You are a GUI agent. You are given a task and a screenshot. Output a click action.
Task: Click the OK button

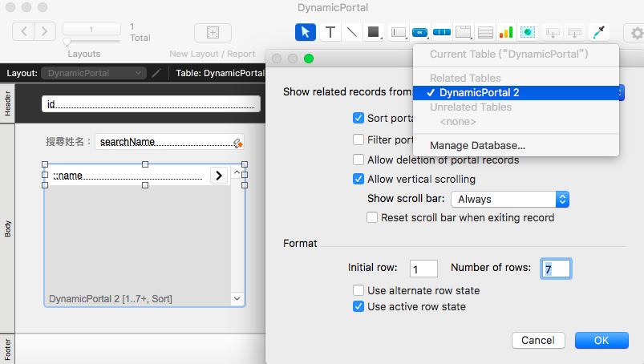click(x=601, y=340)
